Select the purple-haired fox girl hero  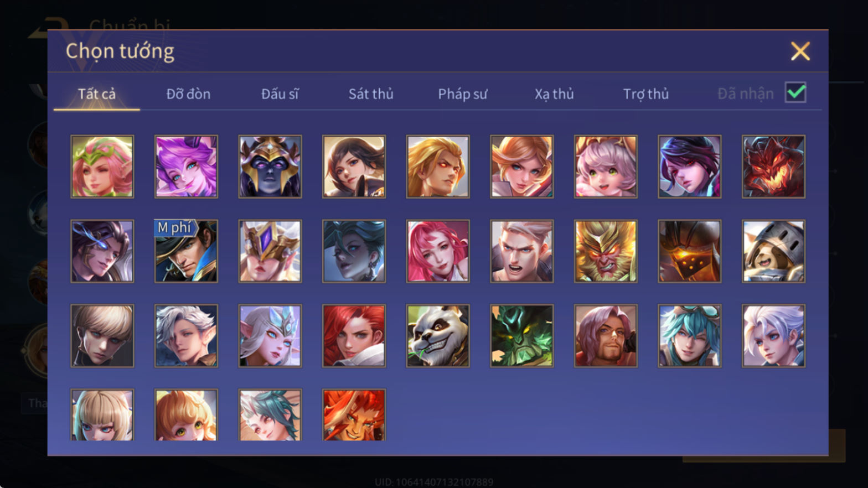[x=186, y=167]
